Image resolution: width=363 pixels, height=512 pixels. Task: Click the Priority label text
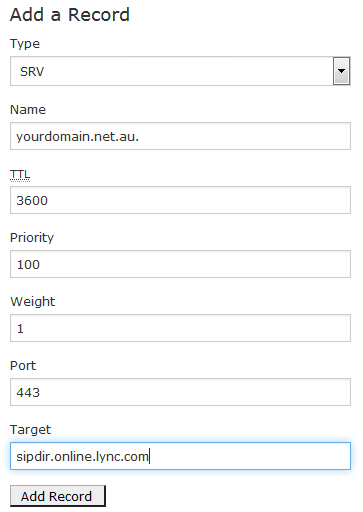32,238
